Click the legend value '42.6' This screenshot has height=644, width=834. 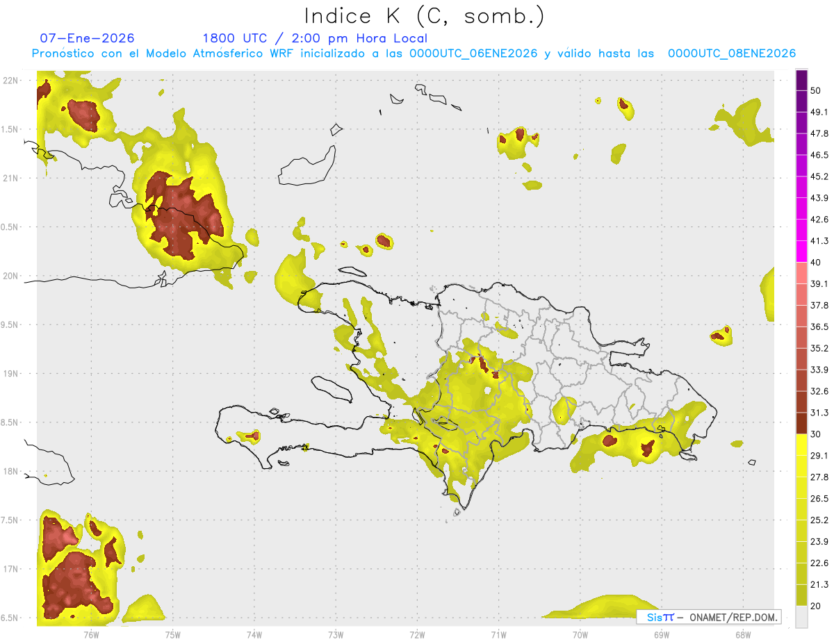(x=819, y=220)
